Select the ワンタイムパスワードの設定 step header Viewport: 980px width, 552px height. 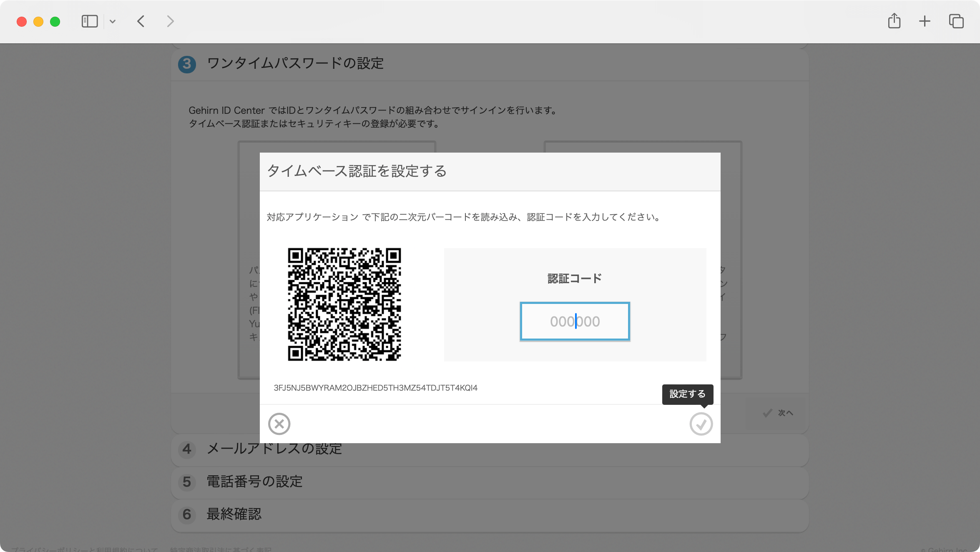click(x=296, y=64)
